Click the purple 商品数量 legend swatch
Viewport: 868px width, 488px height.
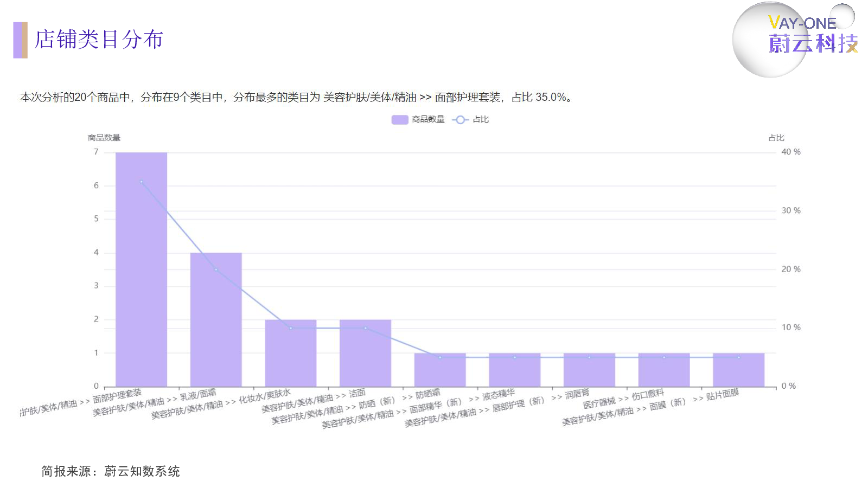[399, 120]
